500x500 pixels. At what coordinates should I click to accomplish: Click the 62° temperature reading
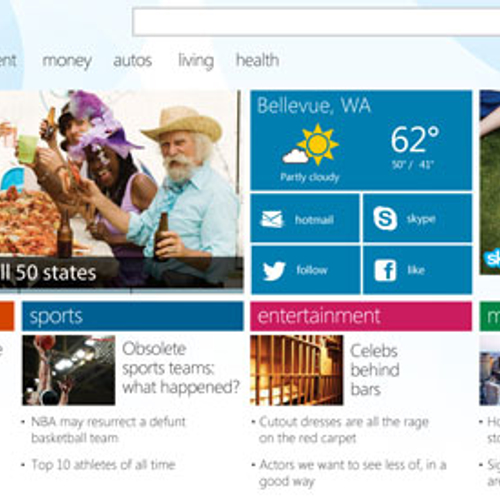pos(415,140)
